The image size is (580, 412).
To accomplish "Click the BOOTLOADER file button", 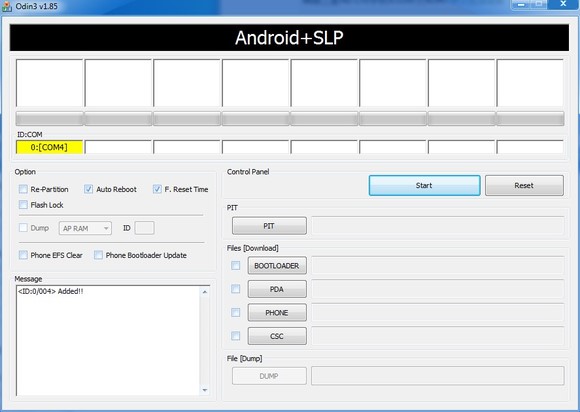I will point(277,266).
